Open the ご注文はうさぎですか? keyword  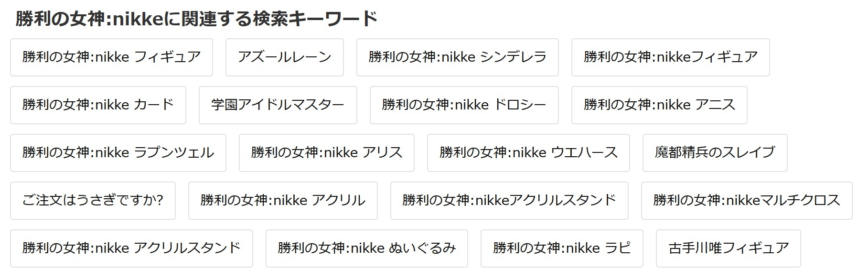point(93,201)
